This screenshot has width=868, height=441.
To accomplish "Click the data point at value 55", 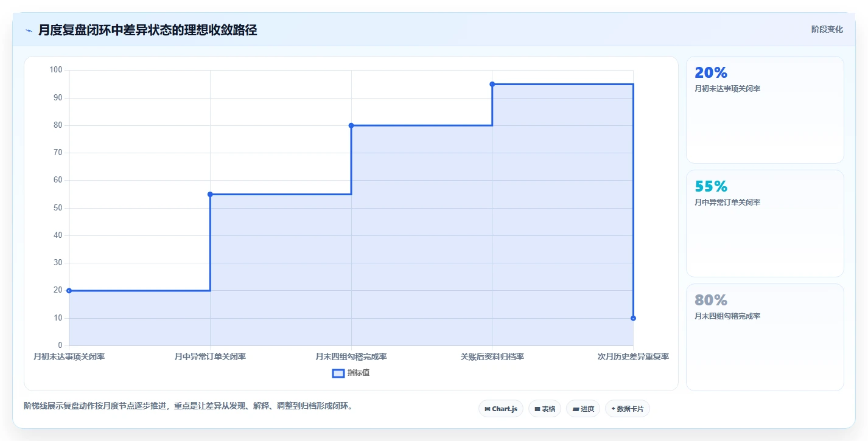I will pos(210,195).
